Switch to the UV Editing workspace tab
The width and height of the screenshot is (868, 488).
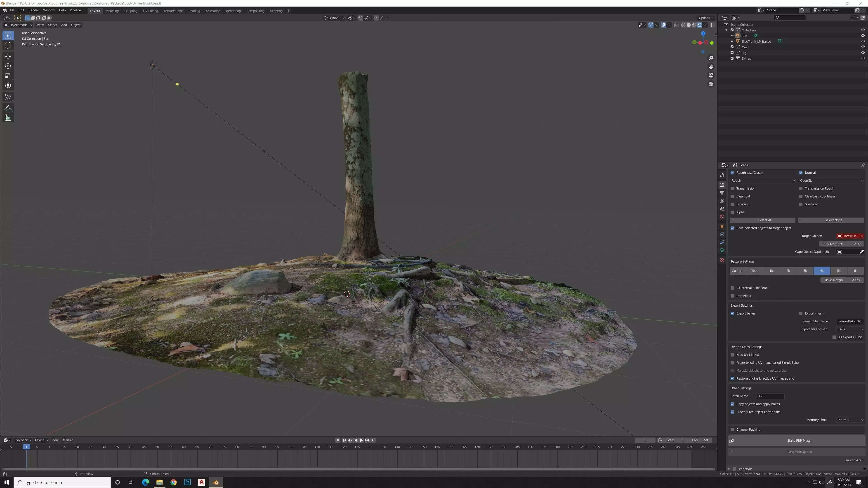coord(150,11)
